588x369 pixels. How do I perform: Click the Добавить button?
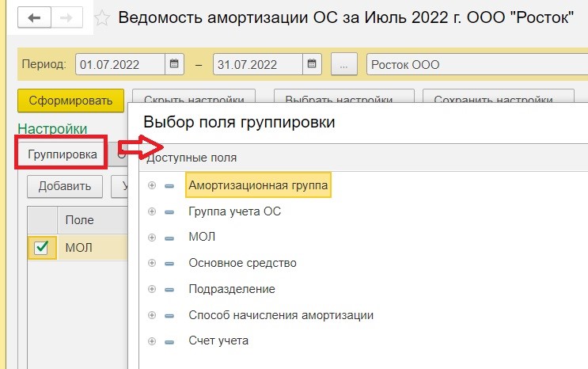(65, 186)
